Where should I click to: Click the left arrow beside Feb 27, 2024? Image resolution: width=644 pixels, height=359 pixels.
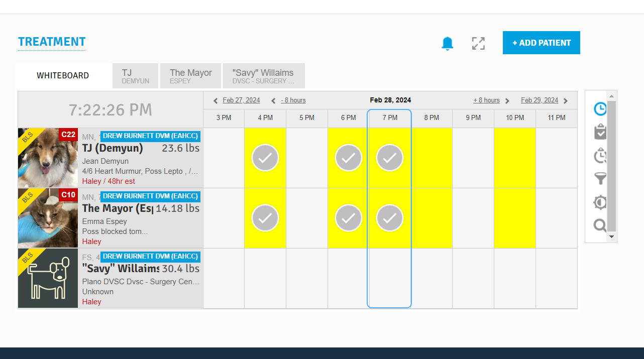pos(216,101)
